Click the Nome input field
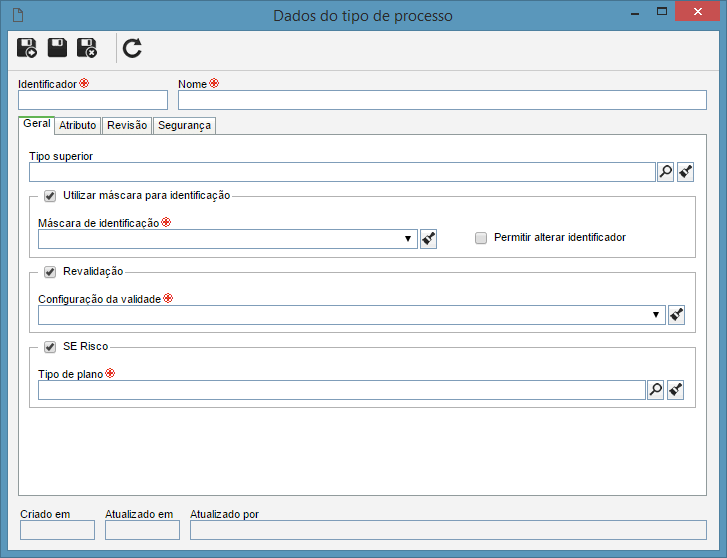The image size is (727, 558). 442,100
